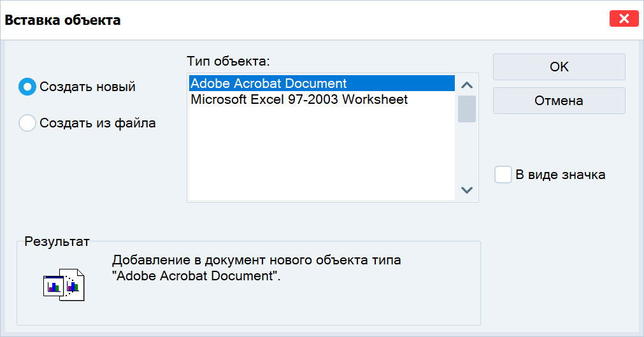Confirm with the OK button
Image resolution: width=644 pixels, height=337 pixels.
point(559,67)
